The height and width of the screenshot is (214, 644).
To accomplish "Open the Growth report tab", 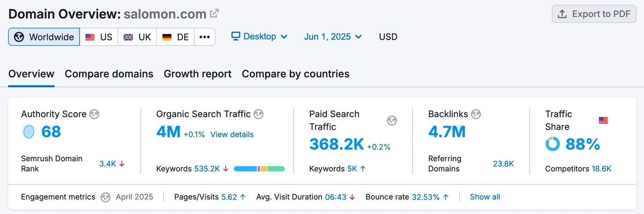I will [x=197, y=74].
